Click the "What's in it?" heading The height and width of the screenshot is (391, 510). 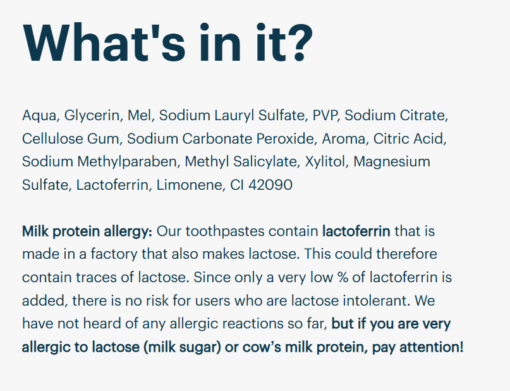point(168,43)
